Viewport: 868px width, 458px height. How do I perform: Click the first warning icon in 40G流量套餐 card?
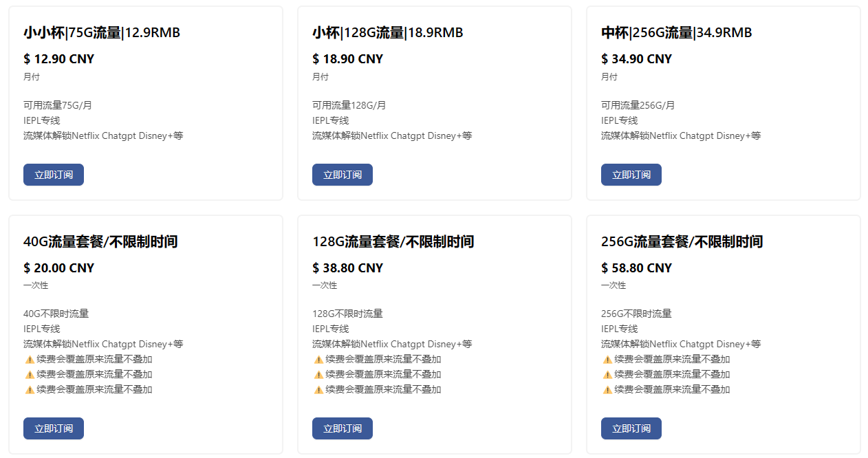coord(30,359)
